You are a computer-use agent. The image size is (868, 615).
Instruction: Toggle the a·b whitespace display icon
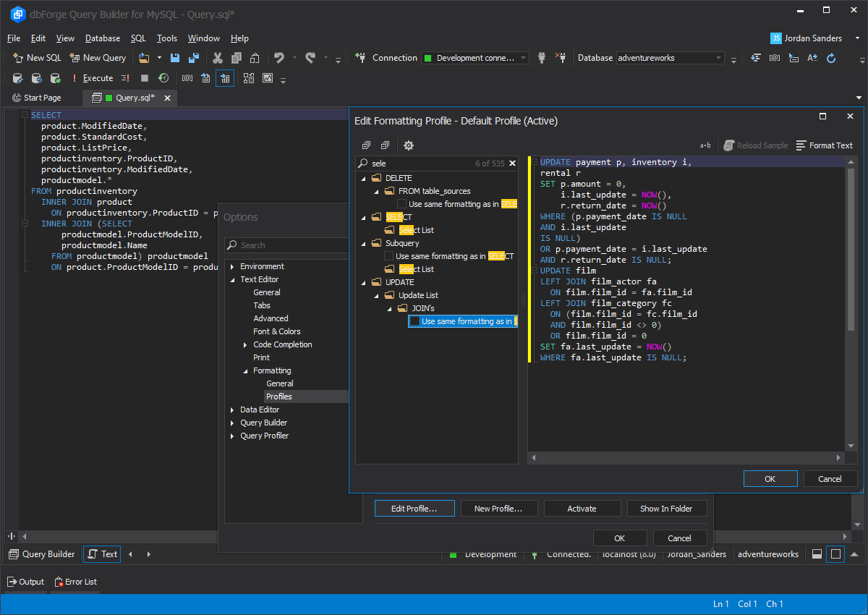(705, 145)
